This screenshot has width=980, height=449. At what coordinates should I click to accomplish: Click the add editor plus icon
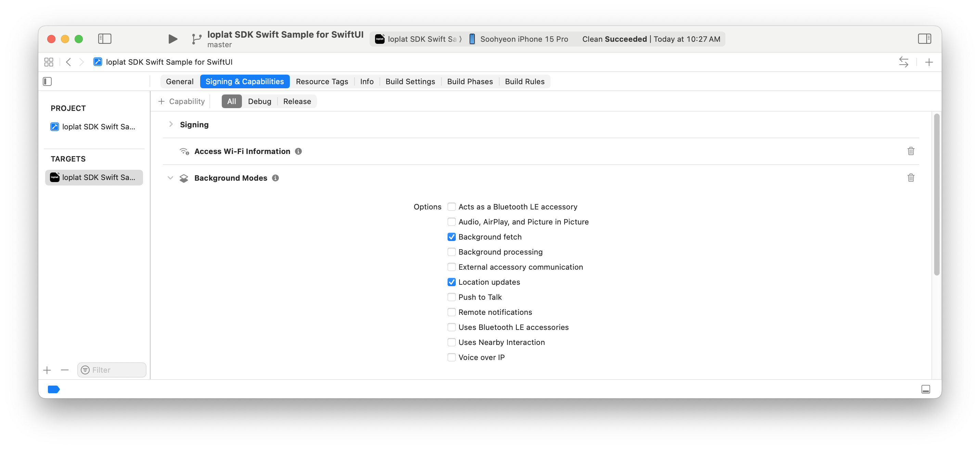(929, 62)
